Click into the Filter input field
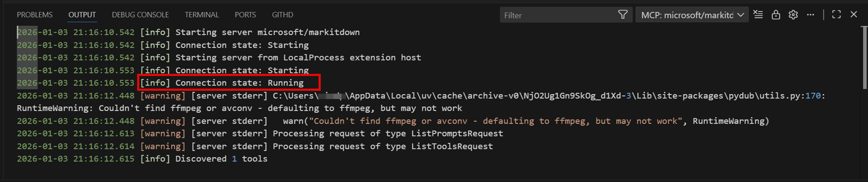Screen dimensions: 868x182 tap(558, 15)
